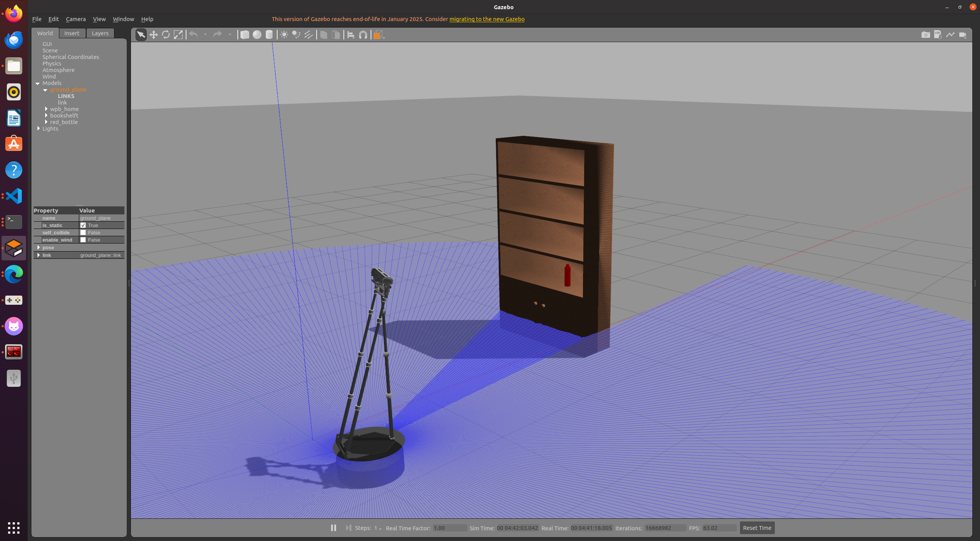Insert a sphere shape
This screenshot has width=980, height=541.
tap(257, 35)
